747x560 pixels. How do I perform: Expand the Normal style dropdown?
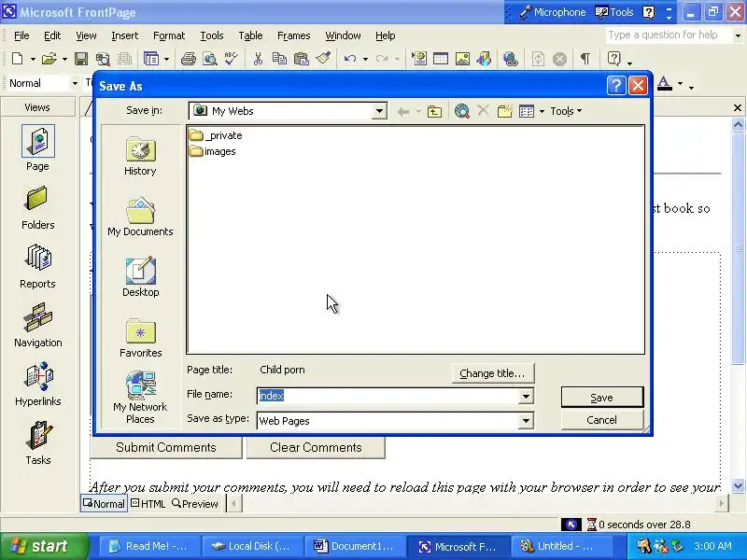(x=75, y=83)
